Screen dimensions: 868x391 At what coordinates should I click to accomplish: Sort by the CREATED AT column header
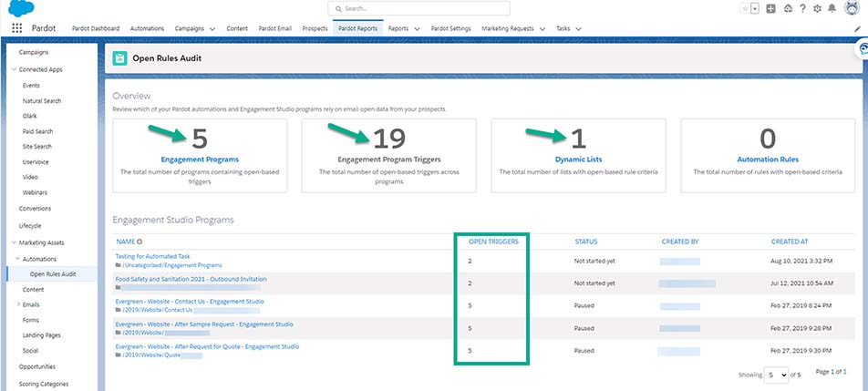[x=790, y=242]
